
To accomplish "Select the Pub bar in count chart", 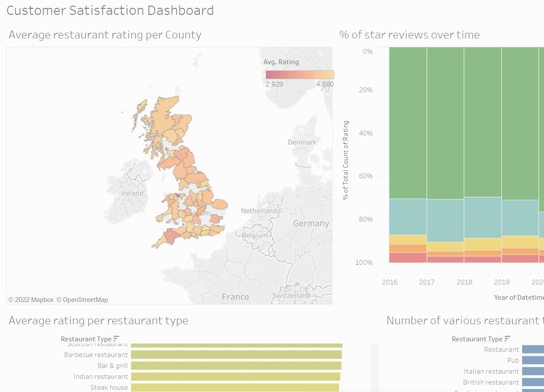I will click(x=533, y=360).
